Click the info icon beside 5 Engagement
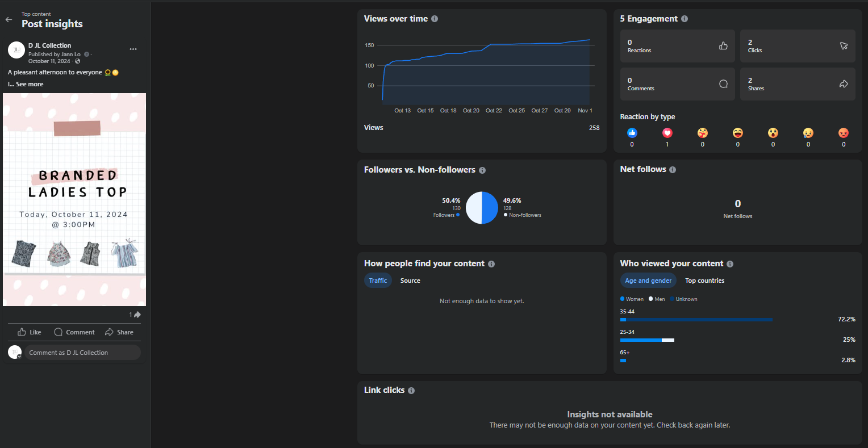 pyautogui.click(x=685, y=19)
